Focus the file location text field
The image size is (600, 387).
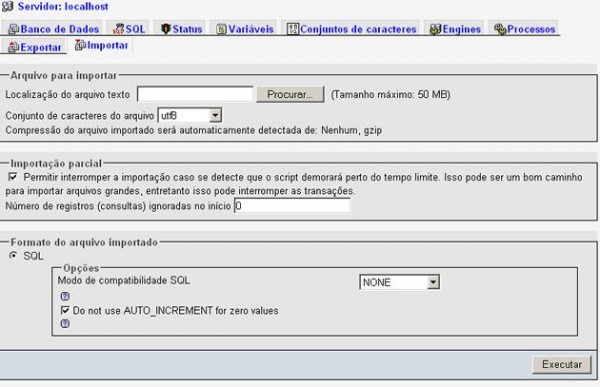[x=195, y=94]
